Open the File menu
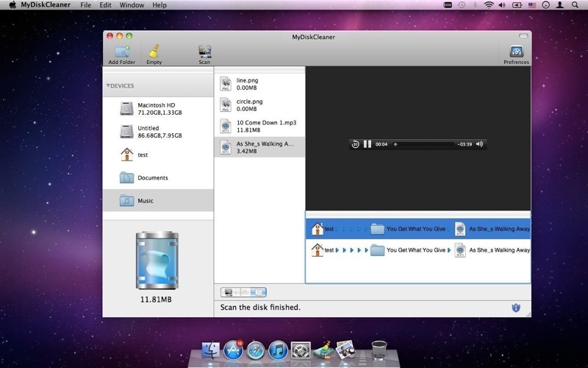This screenshot has height=368, width=588. 85,5
